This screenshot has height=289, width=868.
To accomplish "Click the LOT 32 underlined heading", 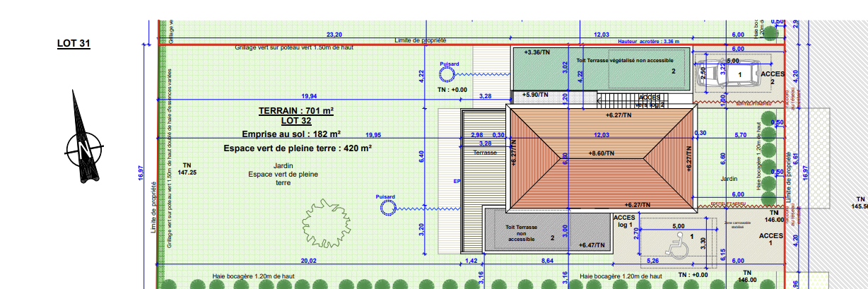I will (x=295, y=121).
